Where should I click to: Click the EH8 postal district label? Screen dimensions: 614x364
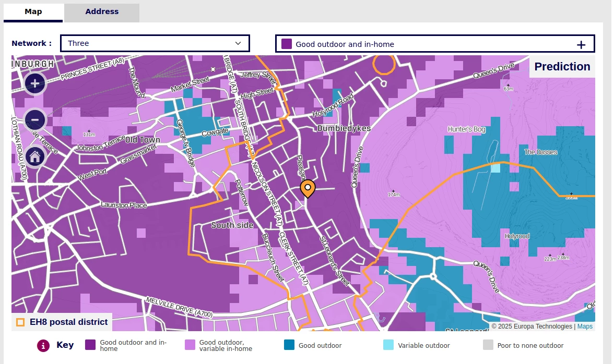[68, 322]
